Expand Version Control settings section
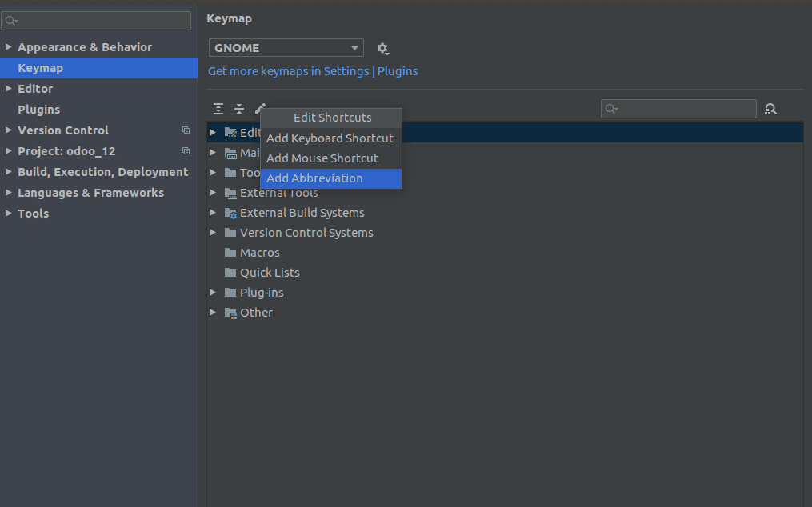 pos(8,130)
